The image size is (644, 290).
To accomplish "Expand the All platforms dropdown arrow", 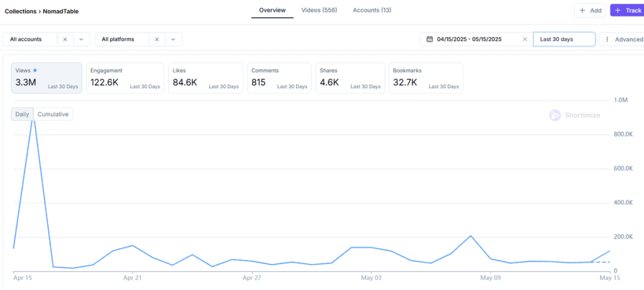I will tap(174, 39).
